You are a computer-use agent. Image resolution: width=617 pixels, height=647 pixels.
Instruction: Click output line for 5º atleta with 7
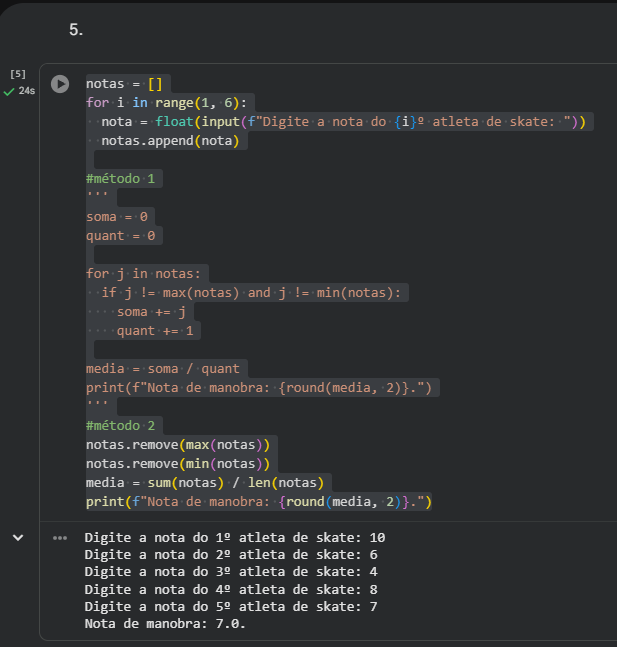[231, 607]
